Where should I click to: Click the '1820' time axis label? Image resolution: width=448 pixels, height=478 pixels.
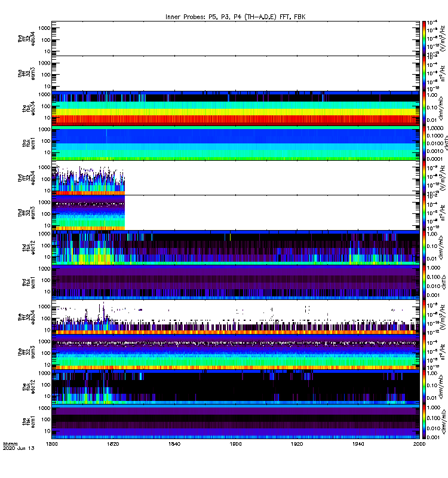pos(113,444)
